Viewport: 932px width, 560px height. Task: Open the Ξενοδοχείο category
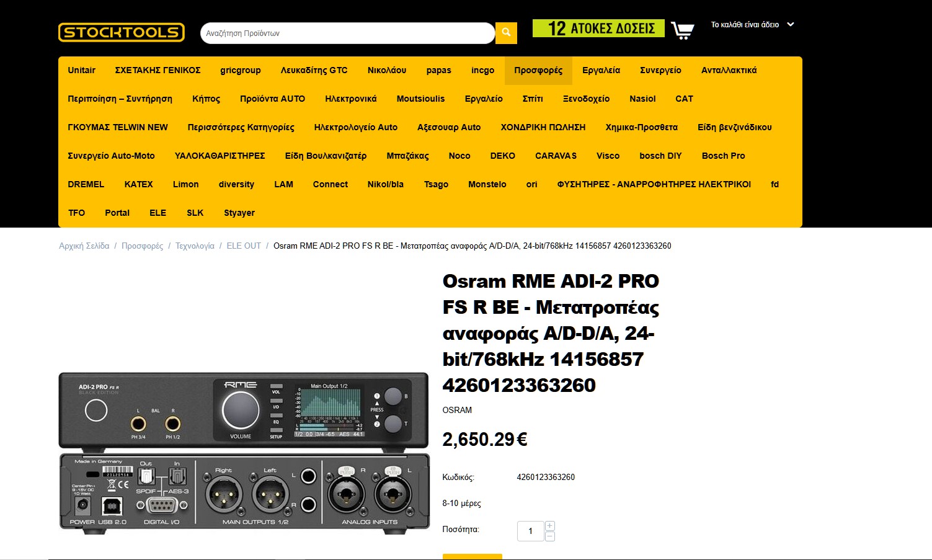click(x=586, y=99)
